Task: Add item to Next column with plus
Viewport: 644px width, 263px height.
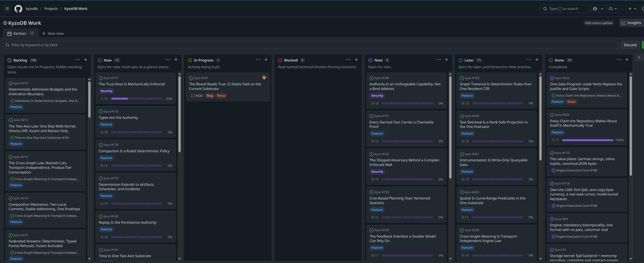Action: click(446, 60)
